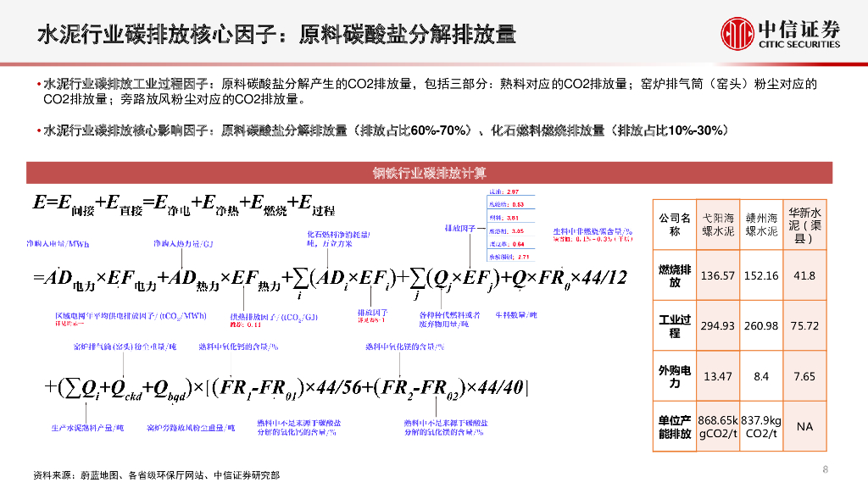868x488 pixels.
Task: Open the 赣州海螺水泥 column header
Action: [x=761, y=224]
